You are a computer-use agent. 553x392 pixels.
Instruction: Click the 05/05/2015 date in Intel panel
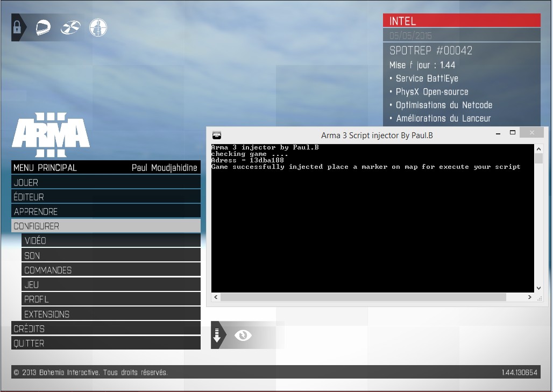click(410, 35)
